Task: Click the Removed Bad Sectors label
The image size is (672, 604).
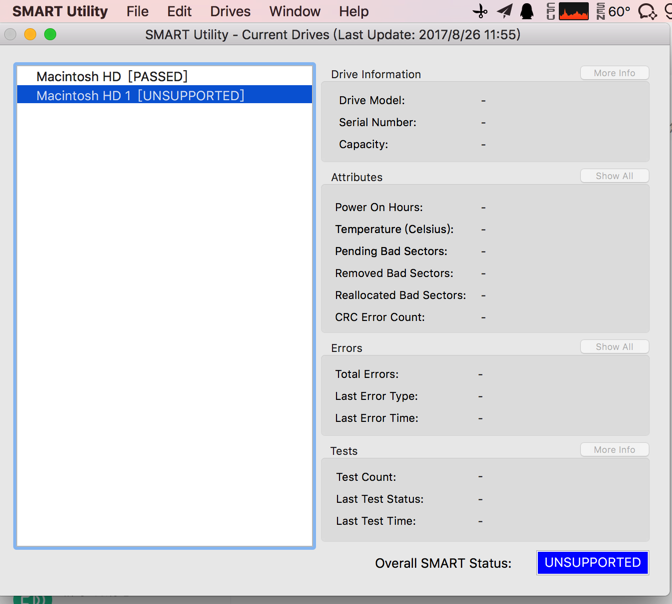Action: 394,273
